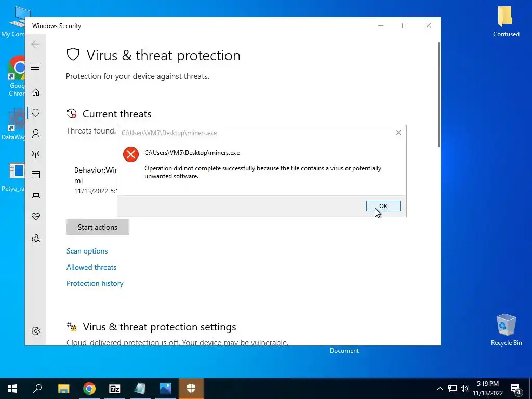Image resolution: width=532 pixels, height=399 pixels.
Task: Open the Windows Start menu
Action: pos(12,389)
